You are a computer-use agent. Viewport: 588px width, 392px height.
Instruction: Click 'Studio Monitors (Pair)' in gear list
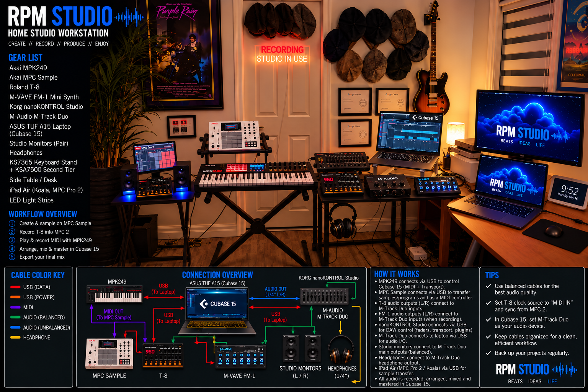coord(39,144)
